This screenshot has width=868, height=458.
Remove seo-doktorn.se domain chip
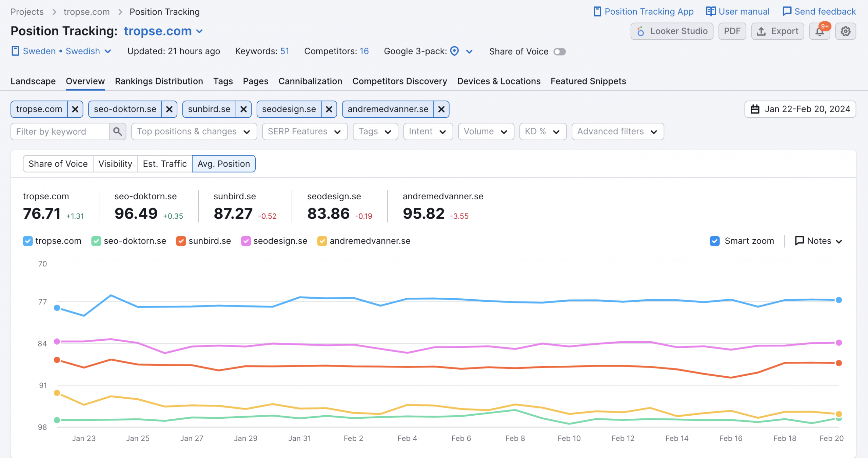(x=169, y=109)
